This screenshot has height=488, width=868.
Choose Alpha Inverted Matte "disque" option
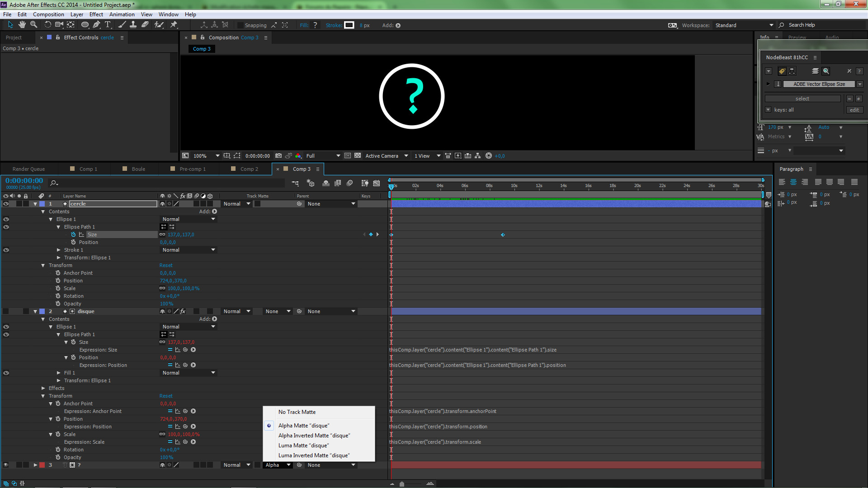(314, 436)
